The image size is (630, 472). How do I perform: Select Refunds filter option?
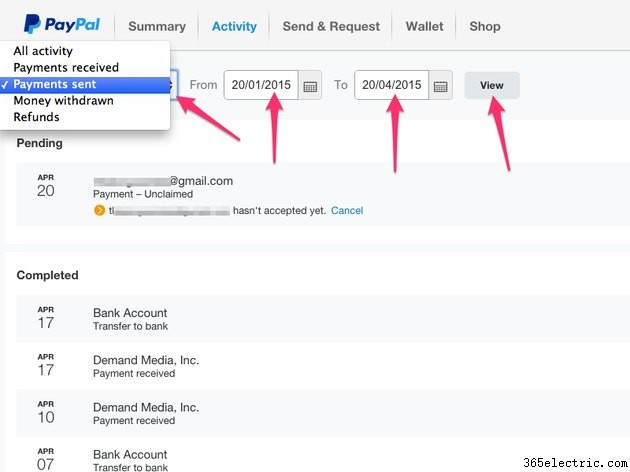point(85,117)
